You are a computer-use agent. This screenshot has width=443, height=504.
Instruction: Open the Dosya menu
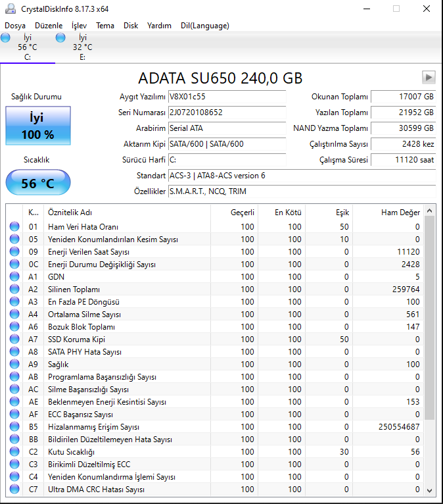15,26
